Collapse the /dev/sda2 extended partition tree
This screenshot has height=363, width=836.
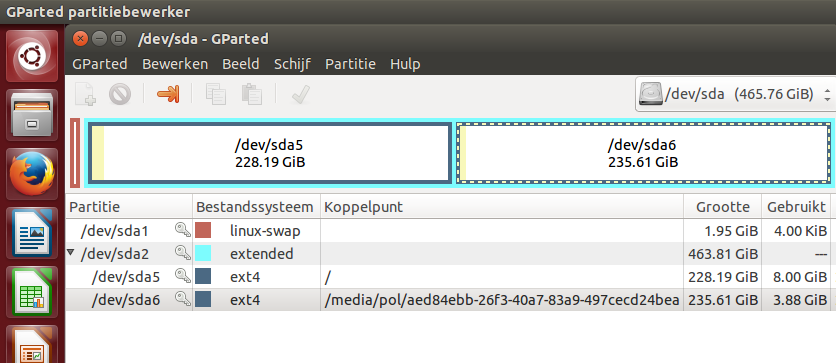click(x=71, y=253)
